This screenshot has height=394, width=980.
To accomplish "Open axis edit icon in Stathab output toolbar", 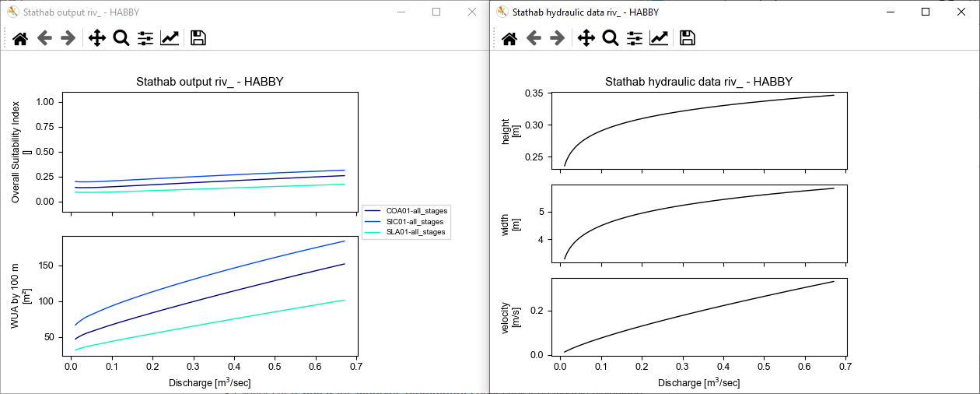I will [170, 38].
